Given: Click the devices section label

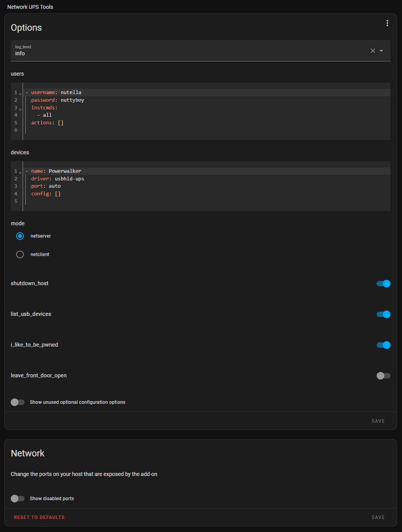Looking at the screenshot, I should 20,152.
